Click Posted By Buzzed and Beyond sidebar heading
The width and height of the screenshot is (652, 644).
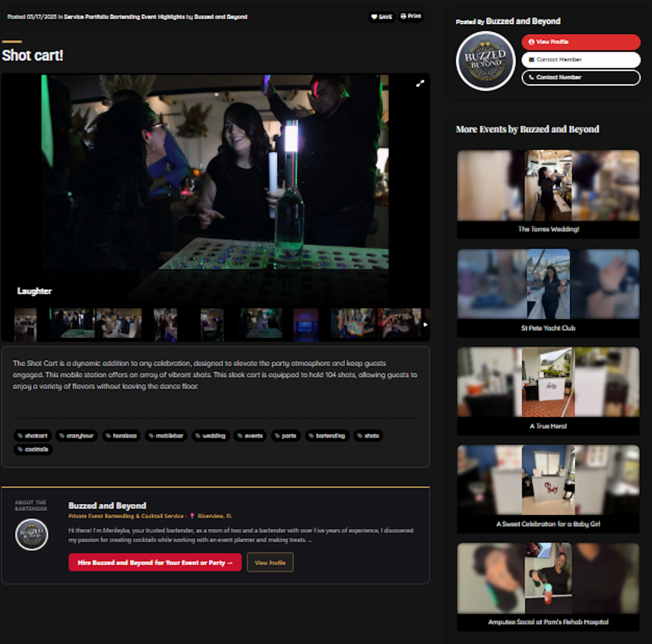508,21
